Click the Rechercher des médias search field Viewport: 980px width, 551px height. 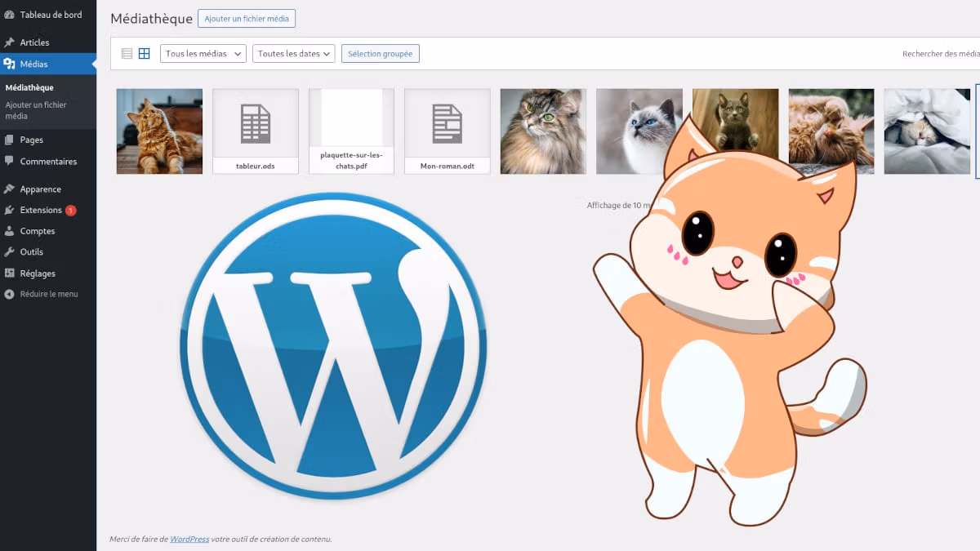(x=941, y=54)
